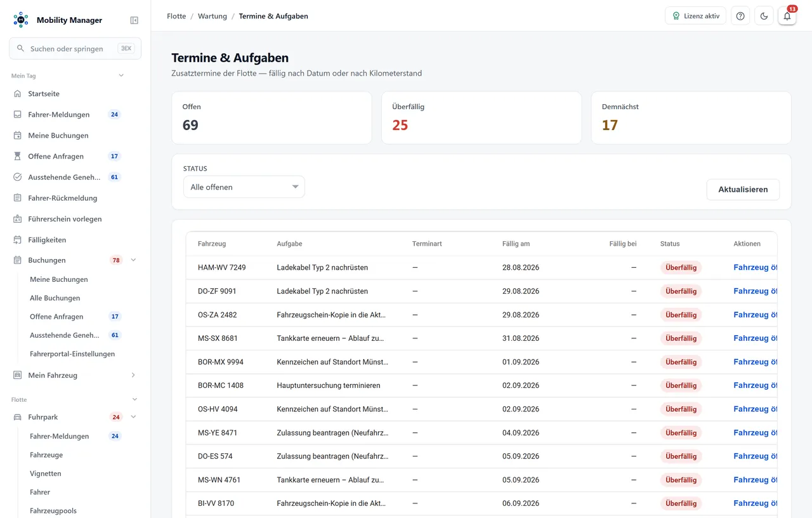The image size is (812, 518).
Task: Open the Status dropdown 'Alle offenen'
Action: (244, 187)
